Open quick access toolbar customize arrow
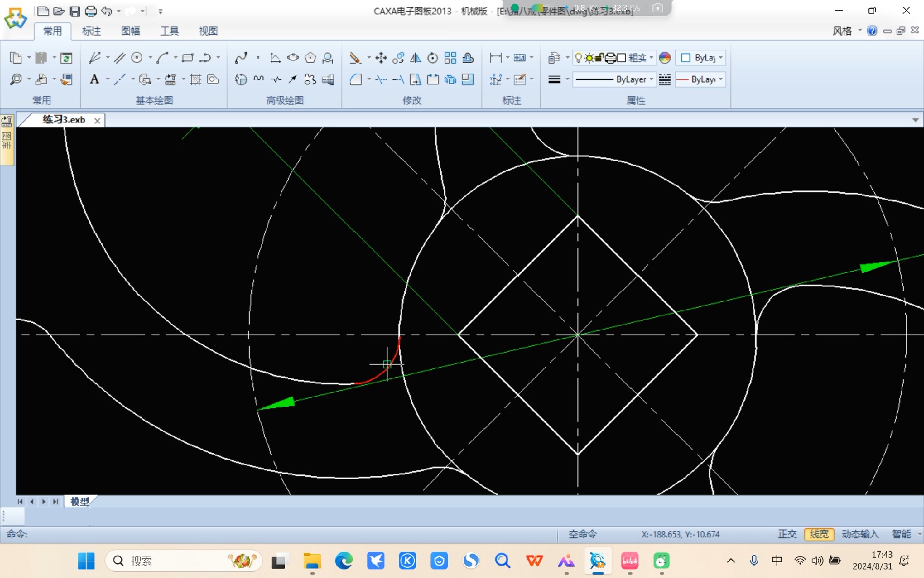Image resolution: width=924 pixels, height=578 pixels. 160,11
